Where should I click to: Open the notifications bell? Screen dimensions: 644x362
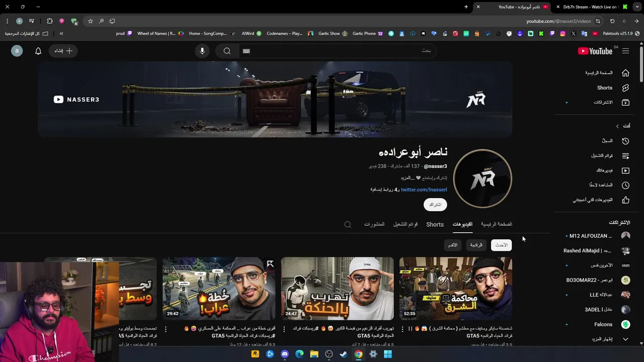[x=38, y=51]
